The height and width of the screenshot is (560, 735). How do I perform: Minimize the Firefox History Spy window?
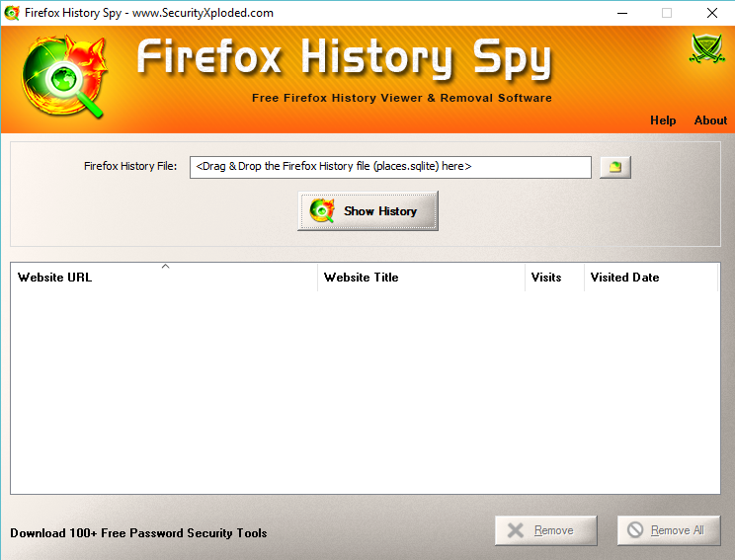pyautogui.click(x=622, y=13)
